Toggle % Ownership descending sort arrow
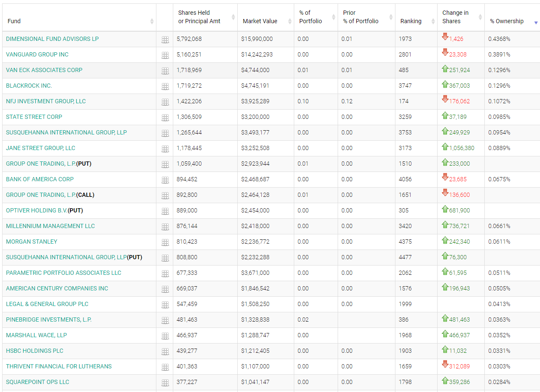This screenshot has height=392, width=540. [536, 23]
